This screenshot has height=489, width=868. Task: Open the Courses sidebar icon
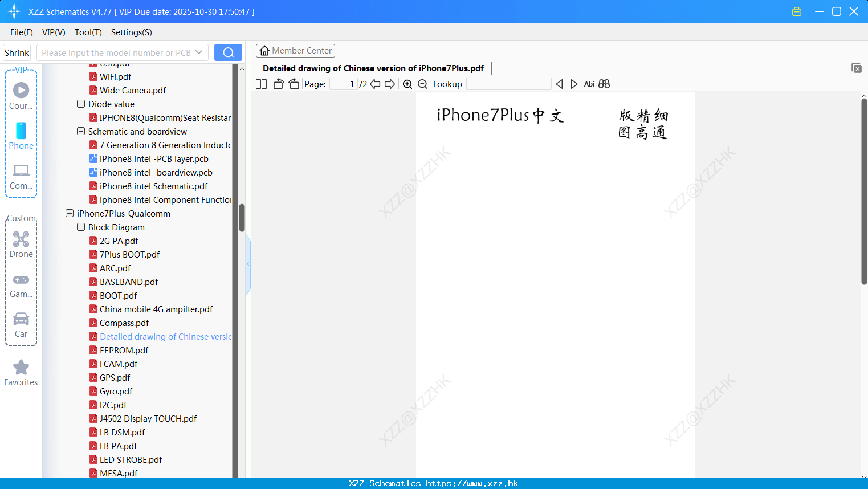pyautogui.click(x=21, y=96)
